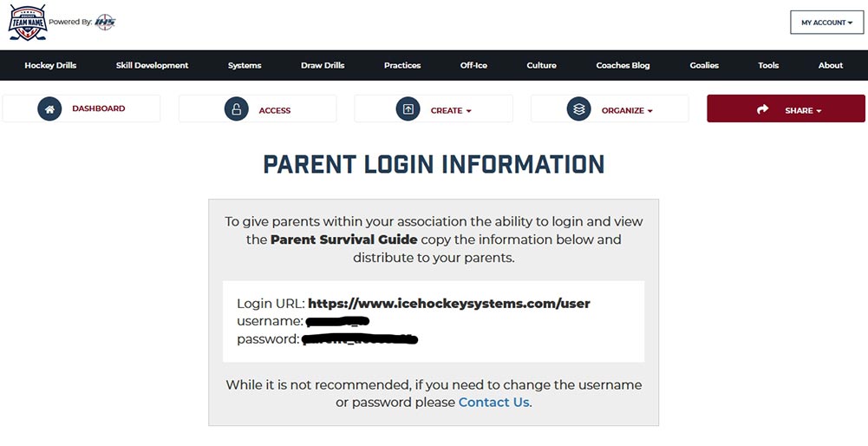
Task: Expand the Create dropdown menu
Action: pyautogui.click(x=451, y=110)
